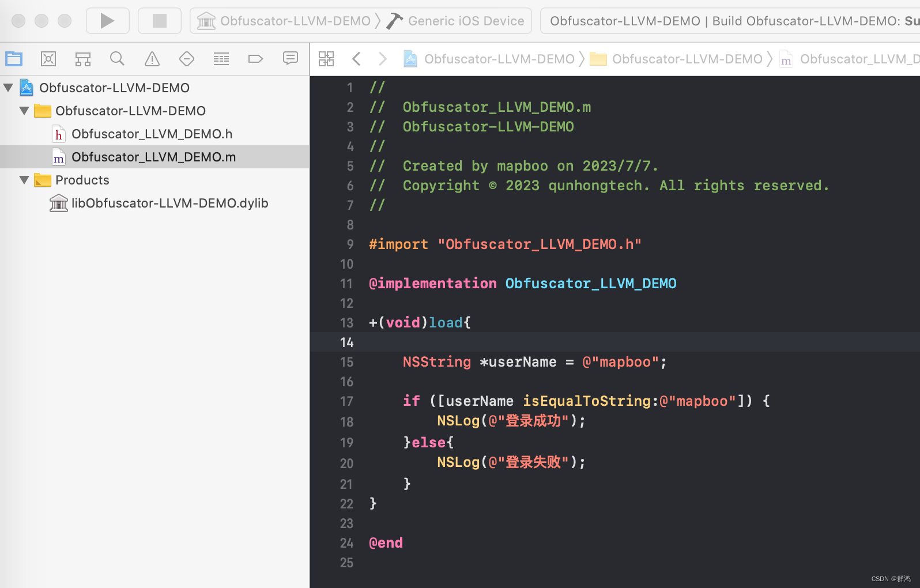
Task: Open the Debug navigator lines icon
Action: (x=221, y=58)
